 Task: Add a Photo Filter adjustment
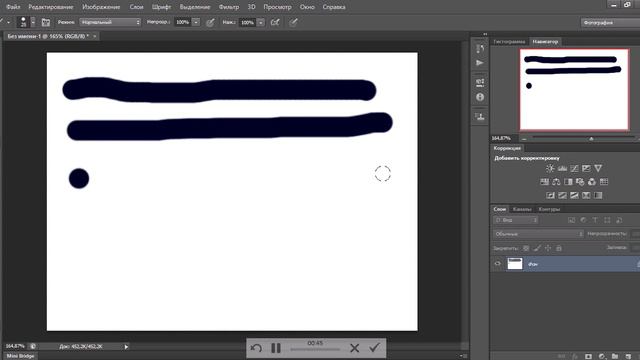tap(580, 182)
